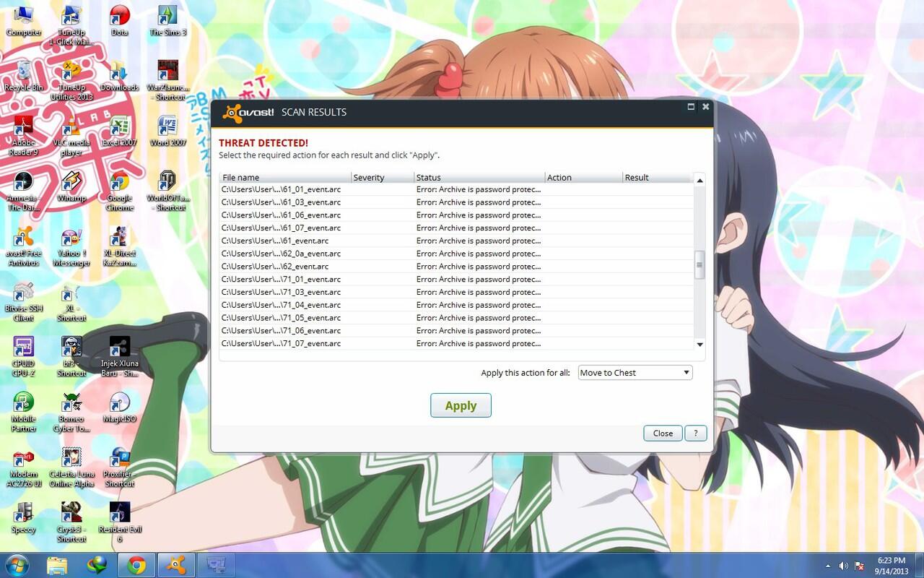Select Google Chrome desktop shortcut
This screenshot has height=578, width=924.
(x=120, y=190)
